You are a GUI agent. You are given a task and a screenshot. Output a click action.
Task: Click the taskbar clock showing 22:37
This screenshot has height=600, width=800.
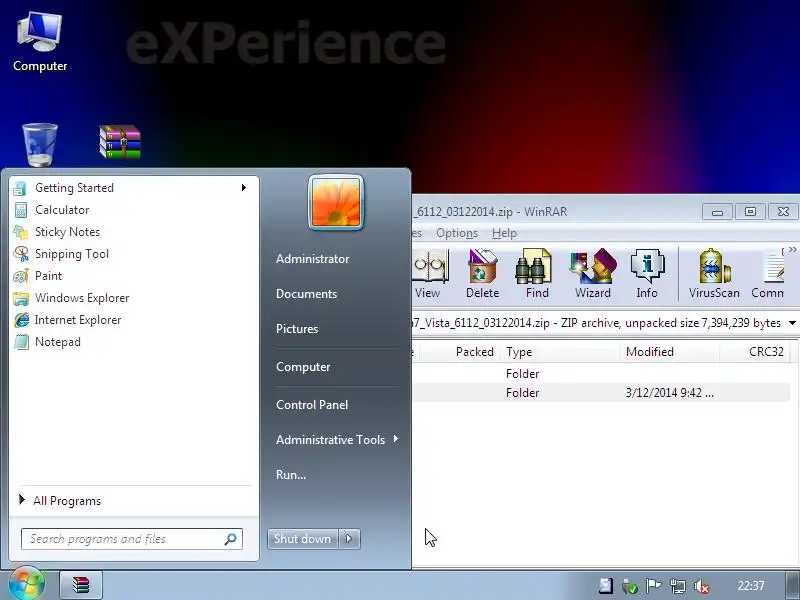[x=751, y=586]
